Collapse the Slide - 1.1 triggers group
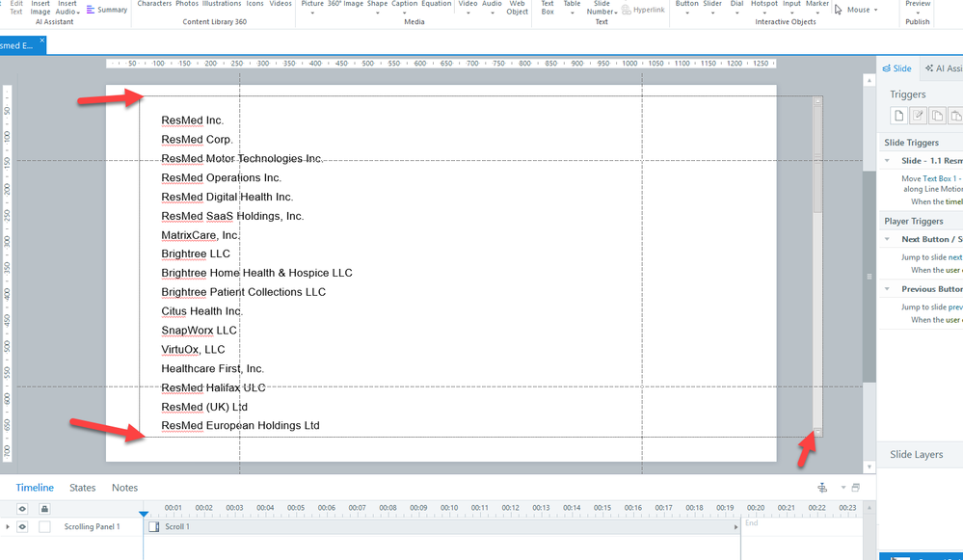963x560 pixels. (887, 160)
